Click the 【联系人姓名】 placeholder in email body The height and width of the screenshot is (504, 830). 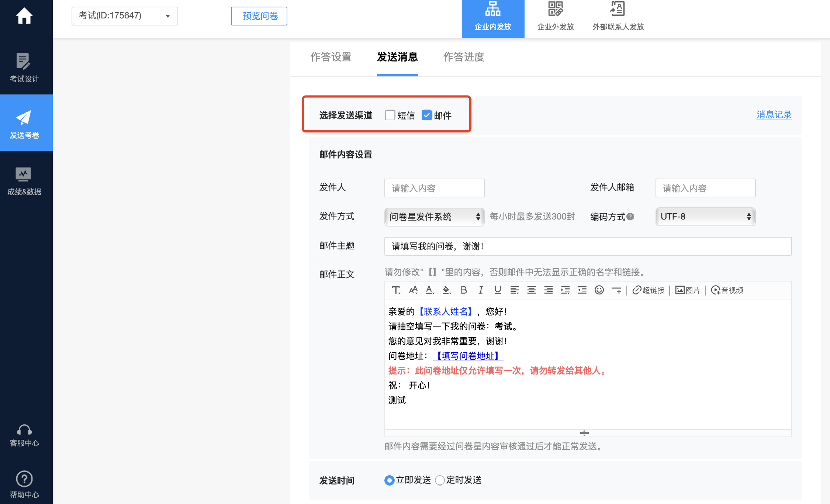[x=446, y=312]
